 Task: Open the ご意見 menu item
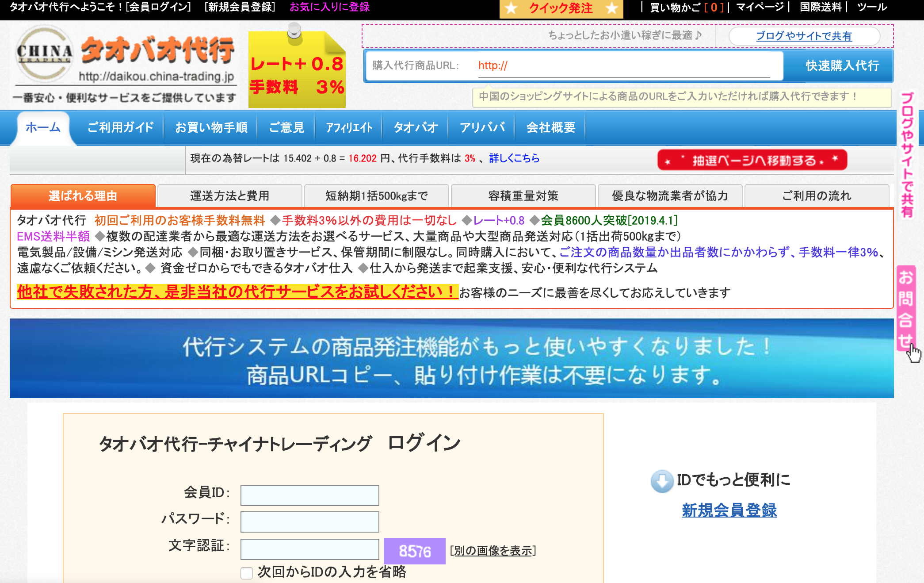point(286,127)
